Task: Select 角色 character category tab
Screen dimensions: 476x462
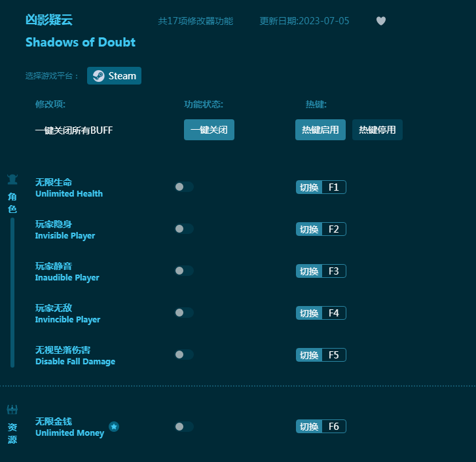Action: [12, 203]
